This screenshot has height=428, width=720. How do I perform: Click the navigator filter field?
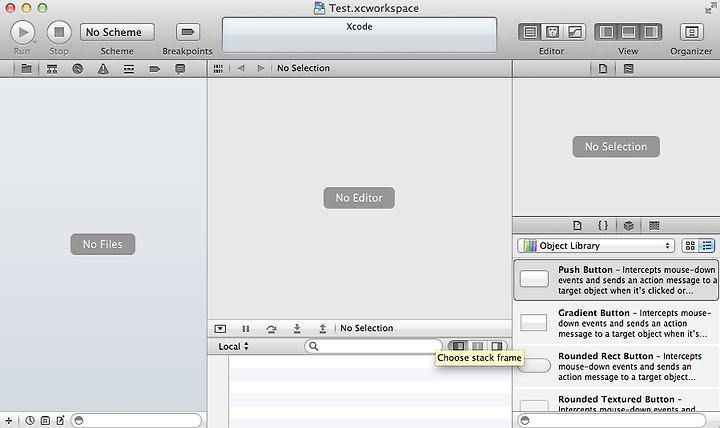tap(136, 420)
